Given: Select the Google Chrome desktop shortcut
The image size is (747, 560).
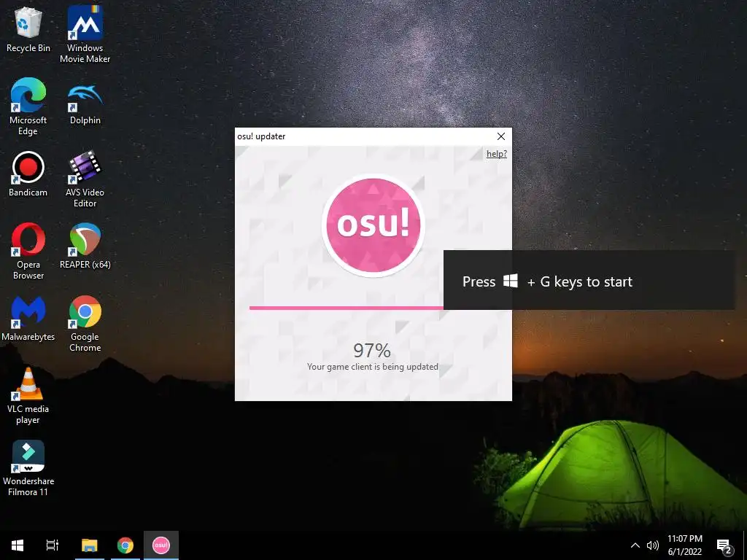Looking at the screenshot, I should [x=85, y=324].
